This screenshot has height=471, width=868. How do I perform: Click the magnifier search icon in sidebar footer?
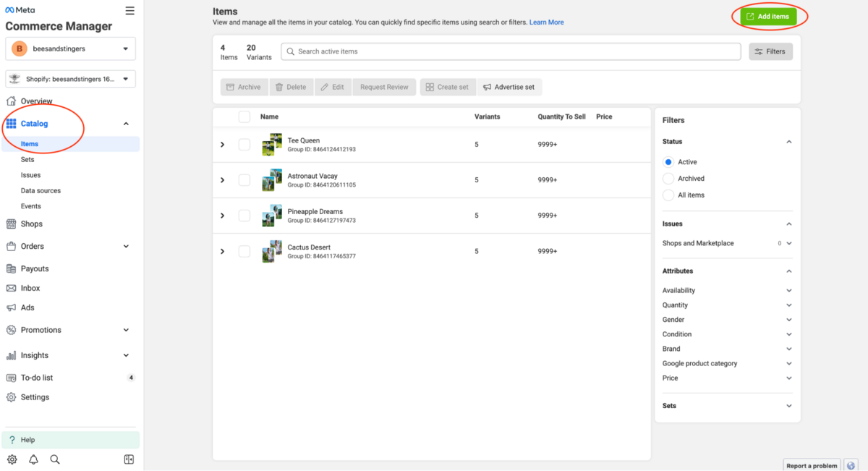click(x=55, y=459)
